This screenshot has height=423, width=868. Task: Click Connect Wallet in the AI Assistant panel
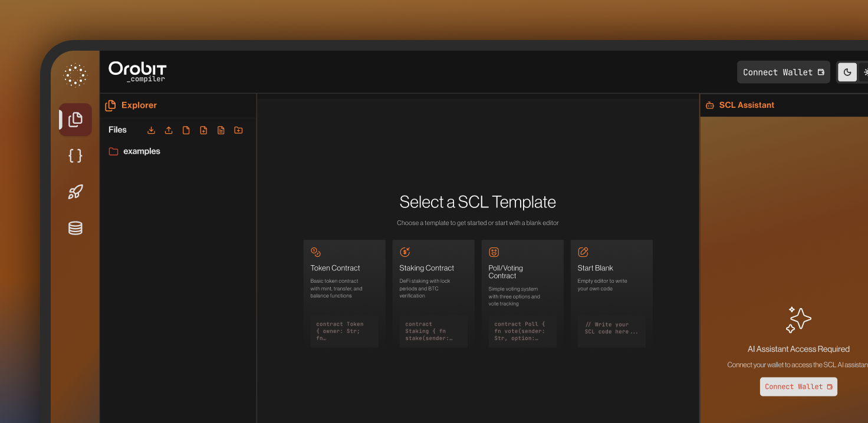click(x=798, y=386)
